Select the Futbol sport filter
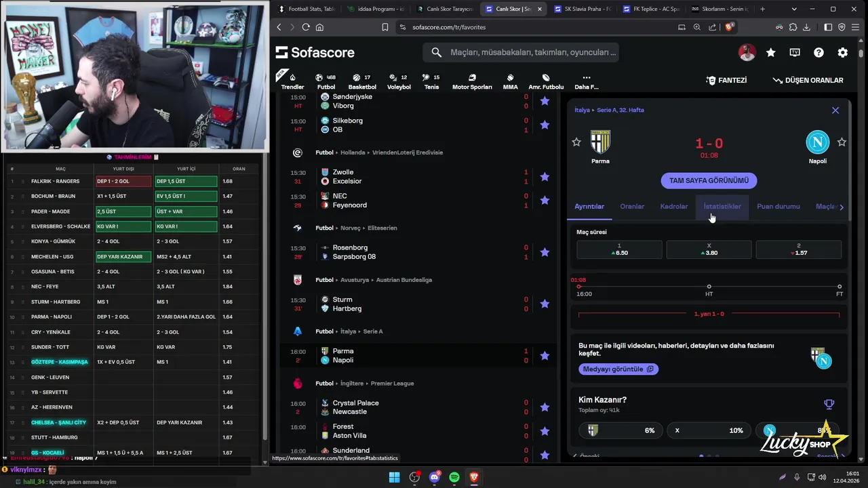 pos(326,81)
